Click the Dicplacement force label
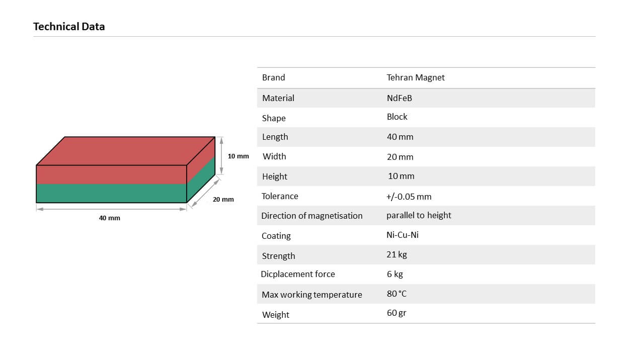The width and height of the screenshot is (644, 362). (298, 274)
